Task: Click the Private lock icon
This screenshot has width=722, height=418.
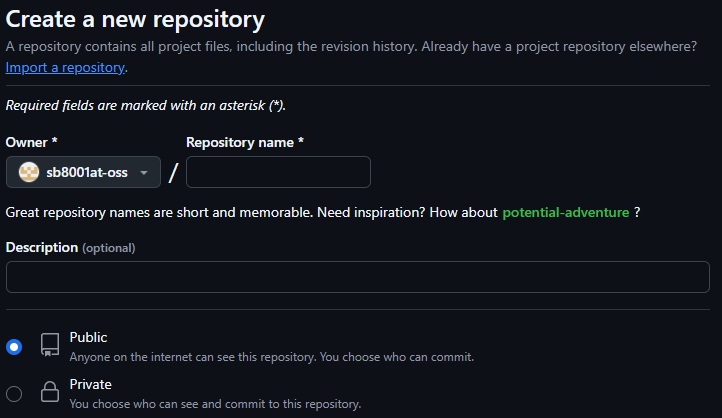Action: click(x=50, y=392)
